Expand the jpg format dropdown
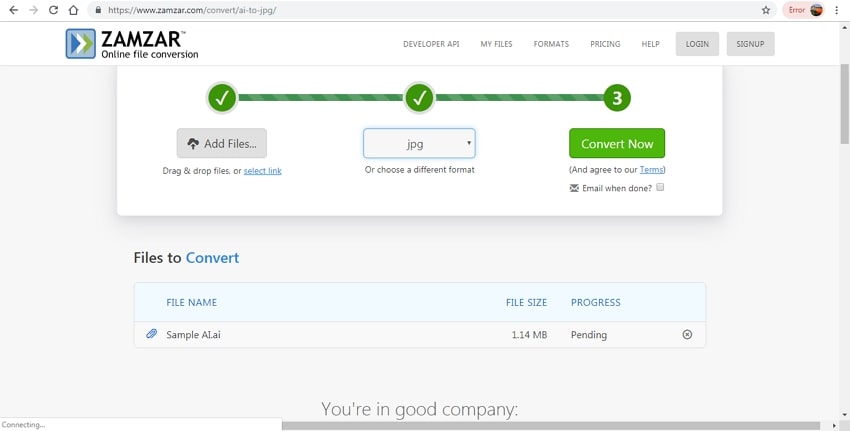Viewport: 850px width, 431px height. coord(419,144)
